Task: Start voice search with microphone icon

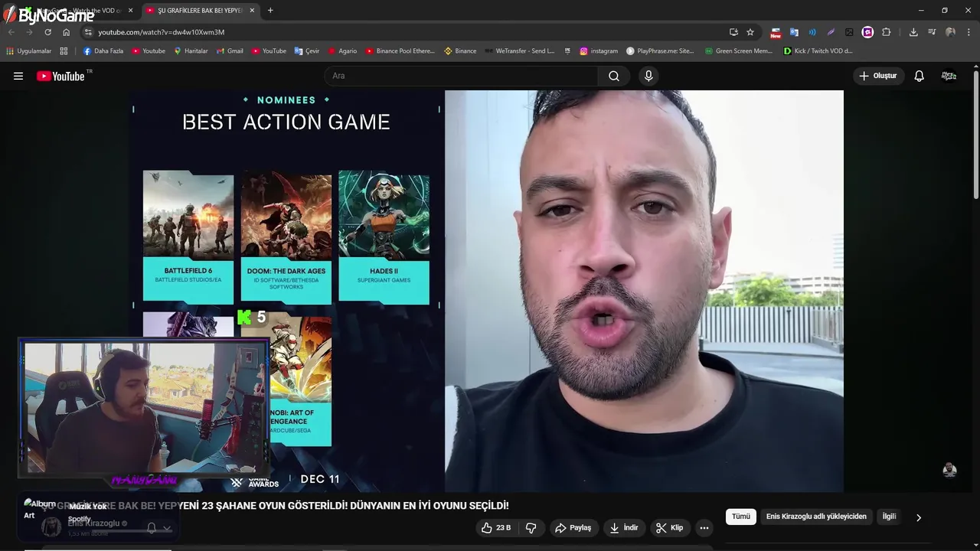Action: coord(648,76)
